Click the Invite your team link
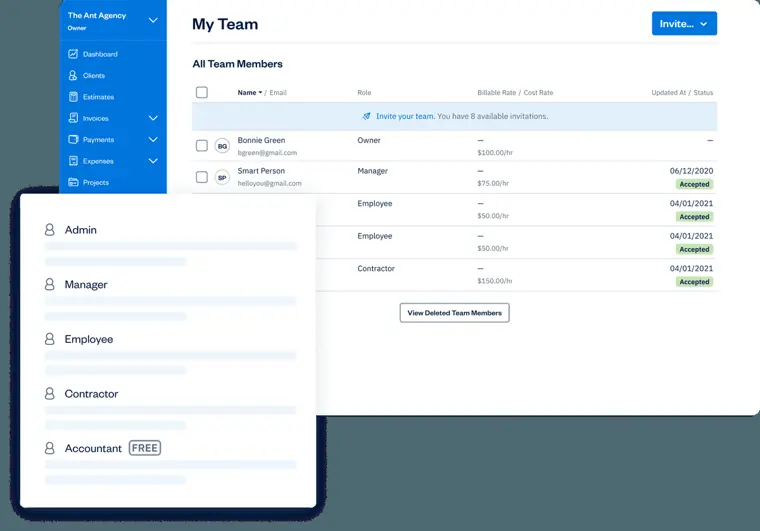This screenshot has width=760, height=531. [405, 116]
